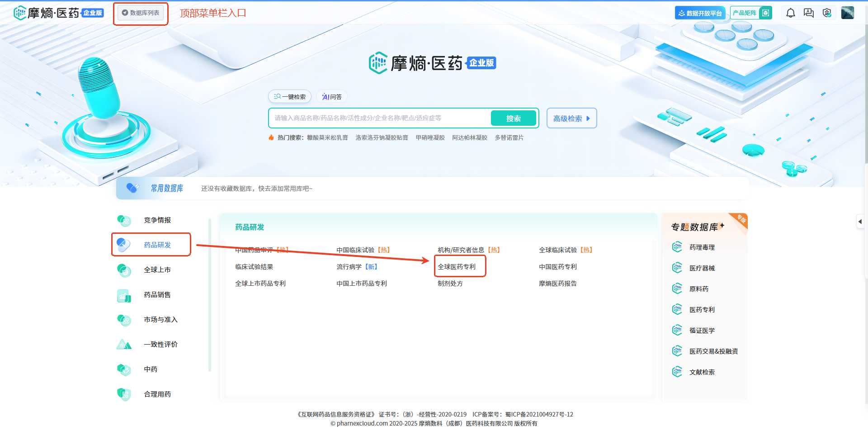The width and height of the screenshot is (868, 431).
Task: Click the enterprise verification shield icon
Action: pos(827,13)
